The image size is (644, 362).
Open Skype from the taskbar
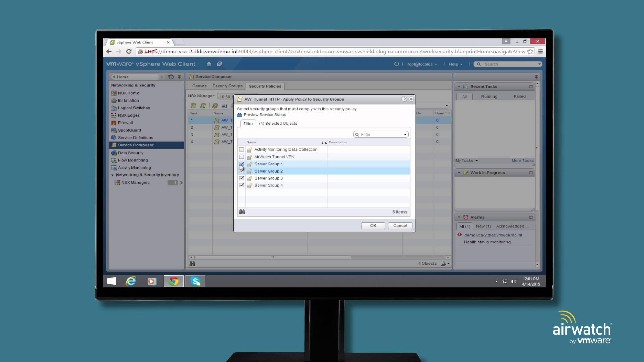tap(195, 281)
